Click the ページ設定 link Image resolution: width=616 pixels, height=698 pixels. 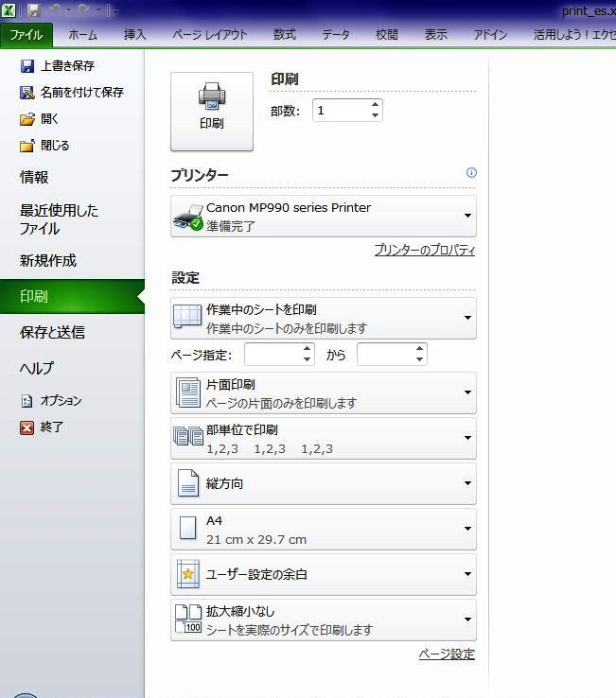coord(447,654)
